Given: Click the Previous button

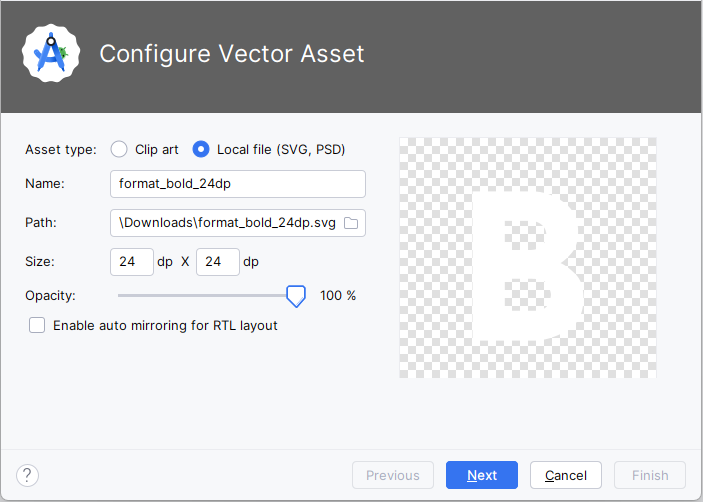Looking at the screenshot, I should pyautogui.click(x=393, y=475).
